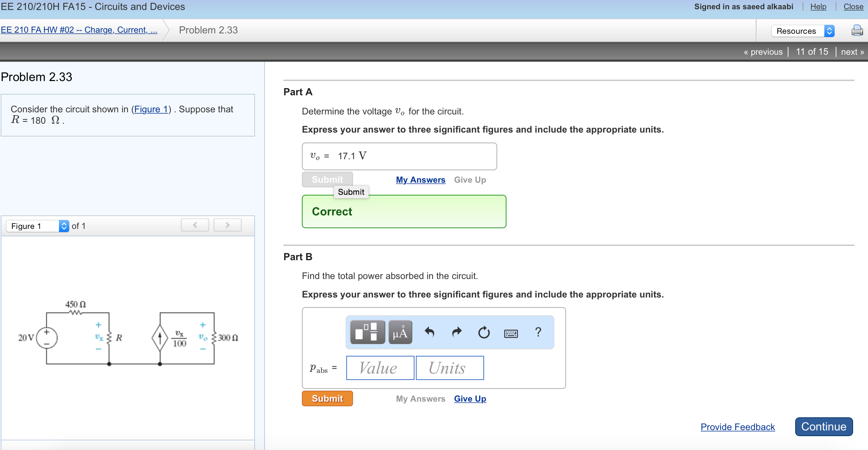Viewport: 868px width, 450px height.
Task: Open the keyboard shortcuts icon
Action: pyautogui.click(x=511, y=333)
